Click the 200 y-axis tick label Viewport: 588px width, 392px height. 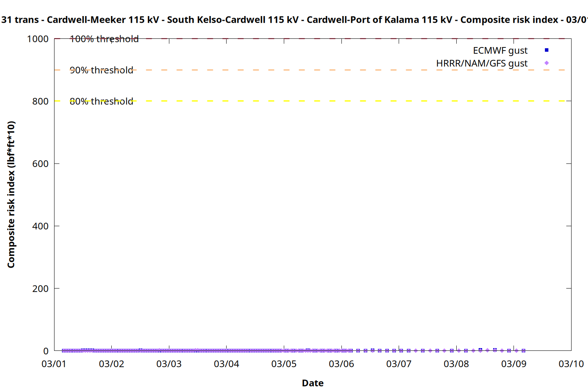[40, 289]
